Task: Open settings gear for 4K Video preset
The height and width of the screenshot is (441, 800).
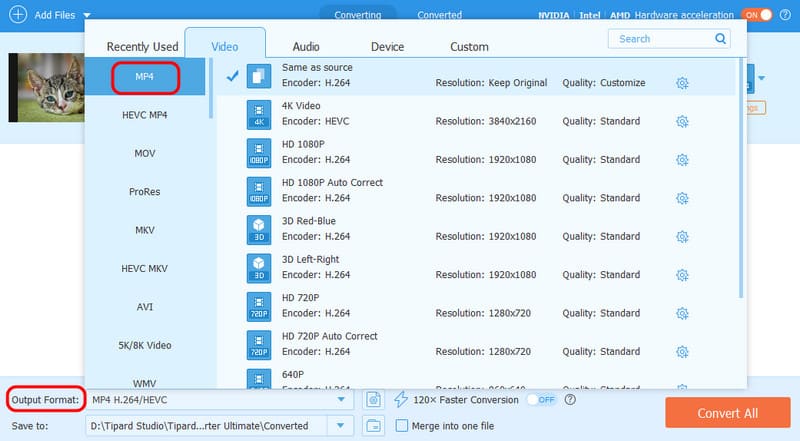Action: (x=682, y=121)
